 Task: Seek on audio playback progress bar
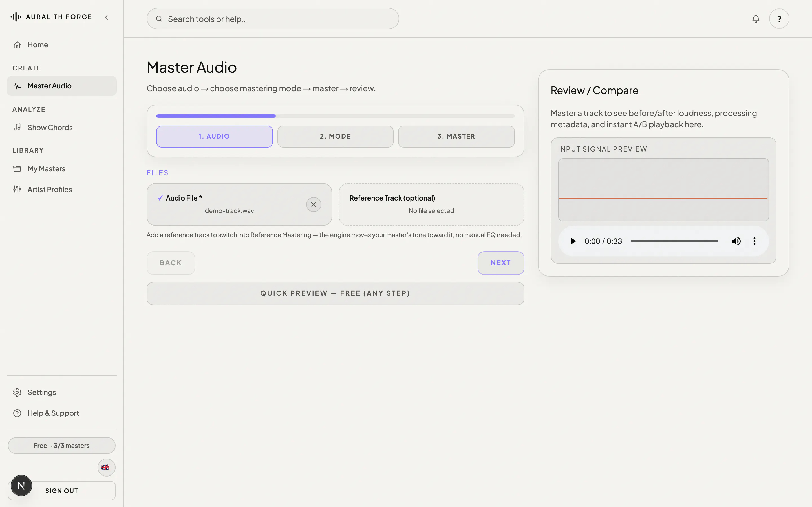pyautogui.click(x=674, y=241)
